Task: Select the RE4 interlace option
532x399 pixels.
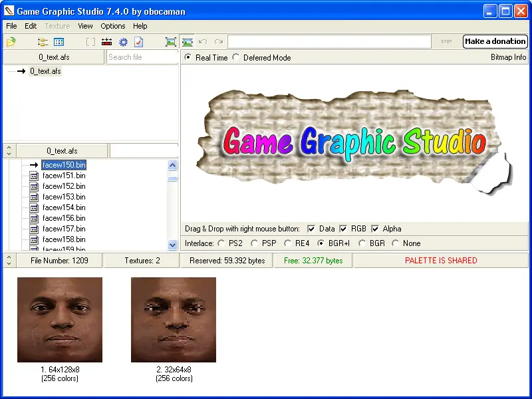Action: click(x=287, y=243)
